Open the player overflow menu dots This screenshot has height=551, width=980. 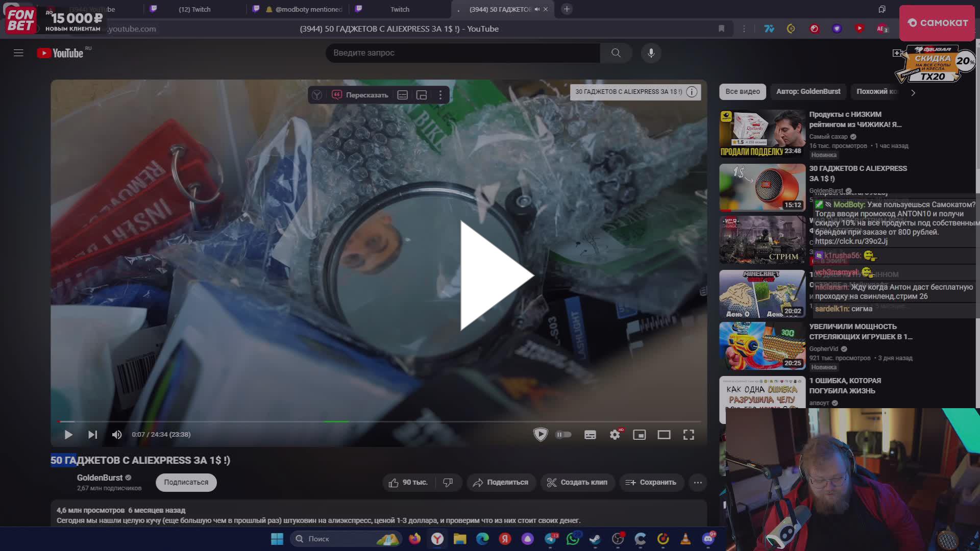440,95
